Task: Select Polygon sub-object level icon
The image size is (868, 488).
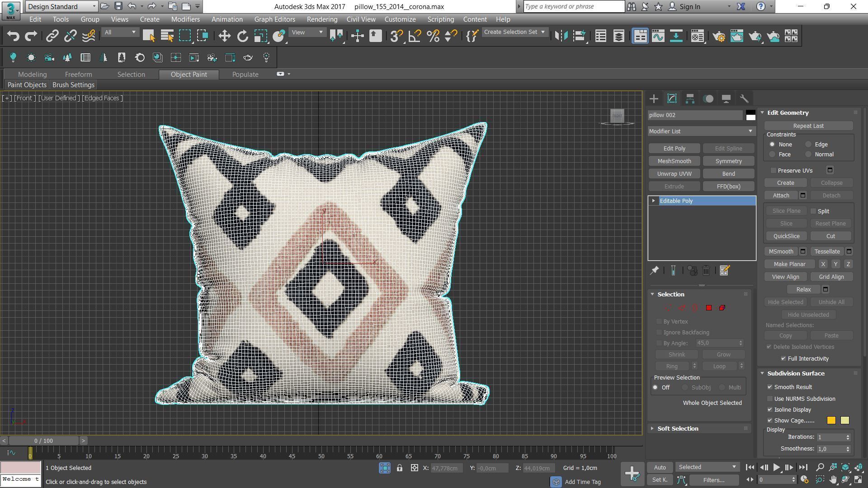Action: [x=708, y=308]
